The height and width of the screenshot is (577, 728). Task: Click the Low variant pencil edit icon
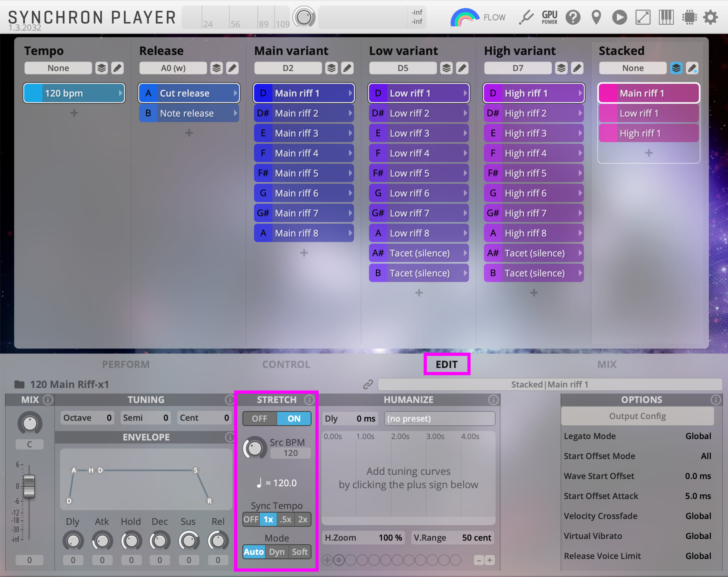point(462,68)
